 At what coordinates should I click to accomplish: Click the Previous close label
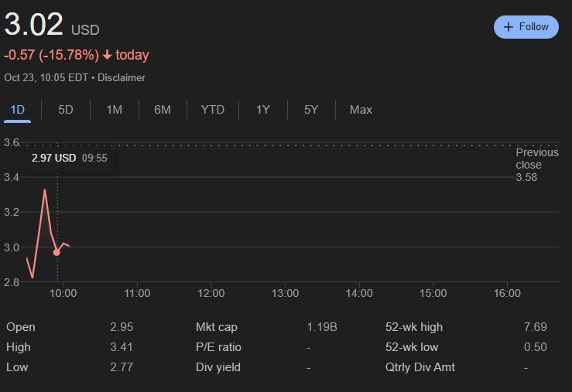(x=536, y=159)
